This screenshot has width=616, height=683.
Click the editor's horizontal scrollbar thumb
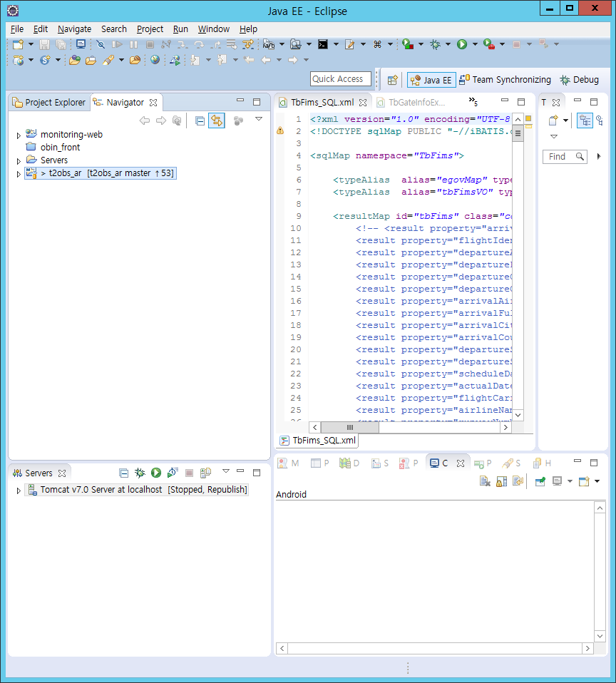[x=350, y=428]
